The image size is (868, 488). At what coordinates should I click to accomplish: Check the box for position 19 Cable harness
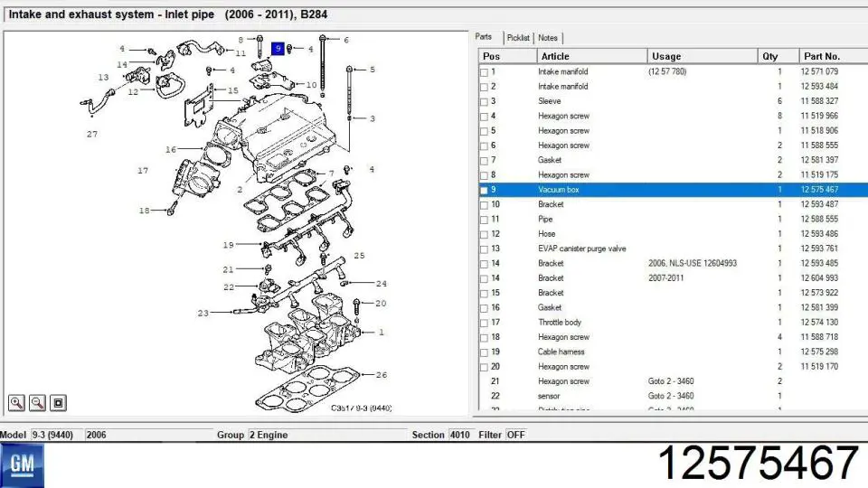(x=485, y=352)
